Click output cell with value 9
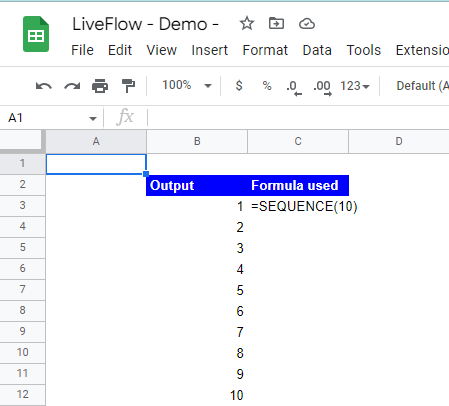 [x=197, y=374]
